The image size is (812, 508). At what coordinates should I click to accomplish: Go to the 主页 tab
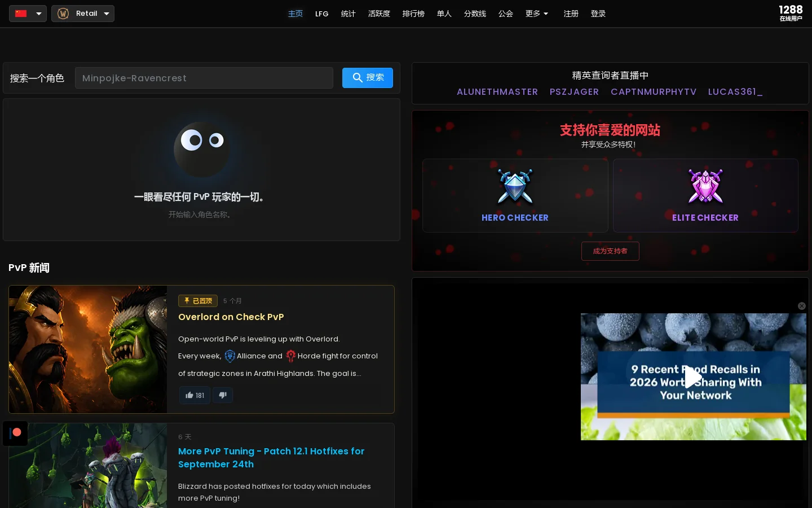pos(295,14)
